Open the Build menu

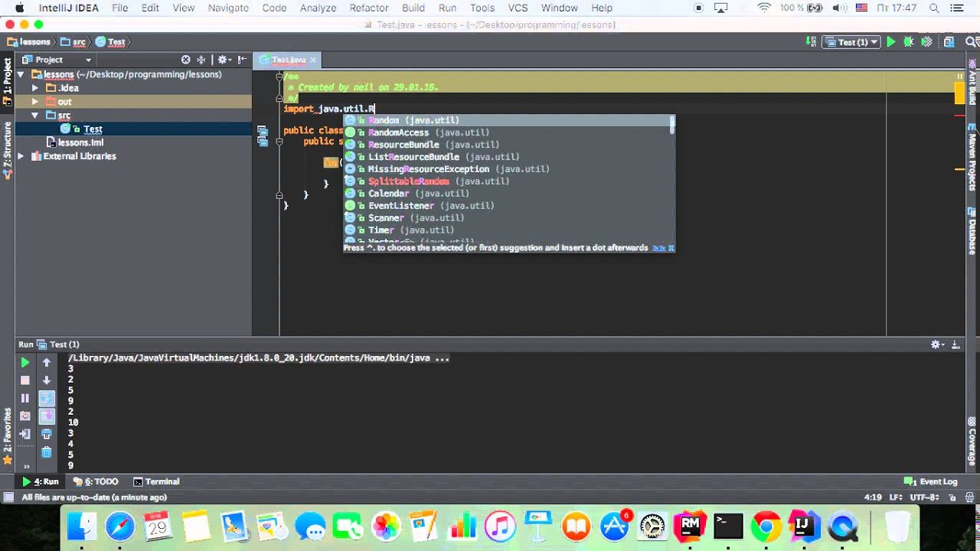coord(413,8)
